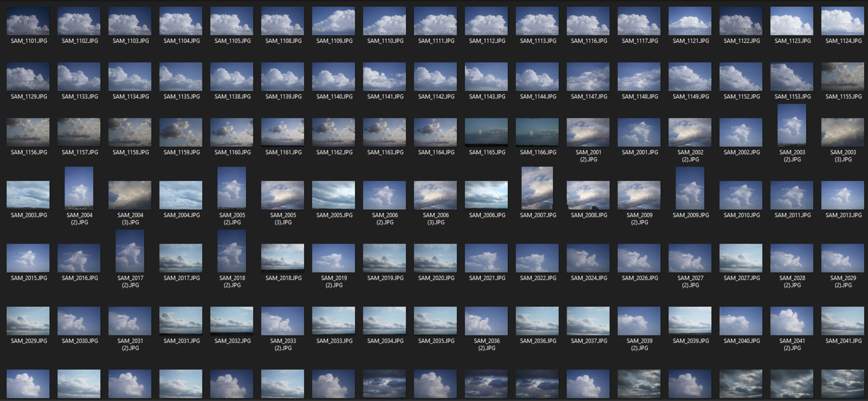Select the SAM_2001 (2).JPG thumbnail

pos(588,132)
